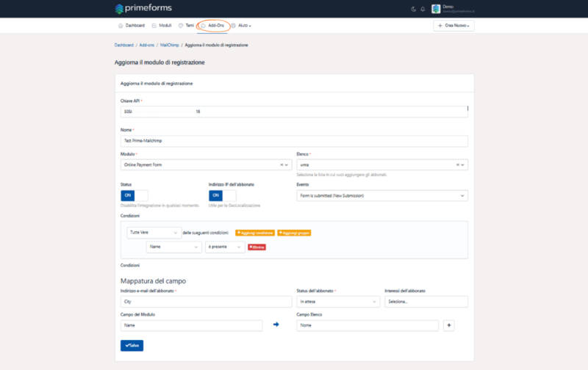Open the Modulo dropdown

206,164
